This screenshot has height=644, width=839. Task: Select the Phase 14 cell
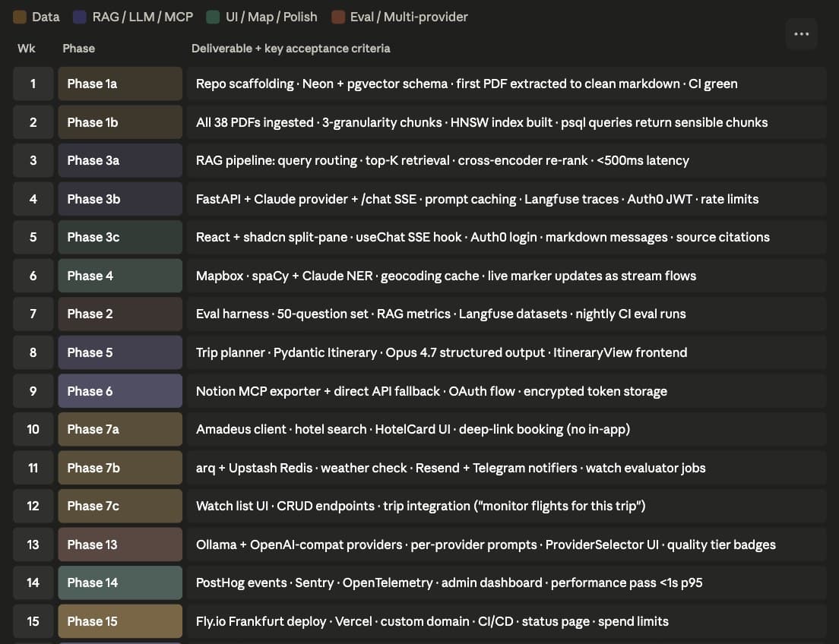point(120,583)
